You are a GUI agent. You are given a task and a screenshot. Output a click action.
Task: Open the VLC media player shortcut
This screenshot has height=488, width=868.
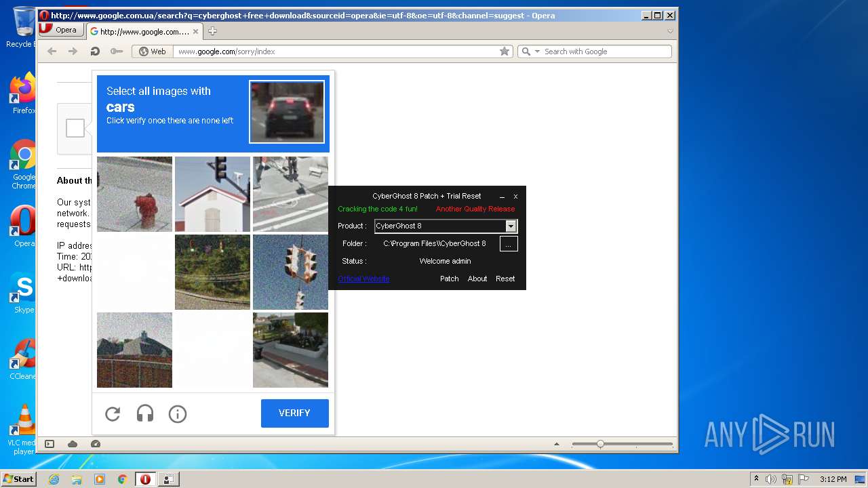pos(23,430)
